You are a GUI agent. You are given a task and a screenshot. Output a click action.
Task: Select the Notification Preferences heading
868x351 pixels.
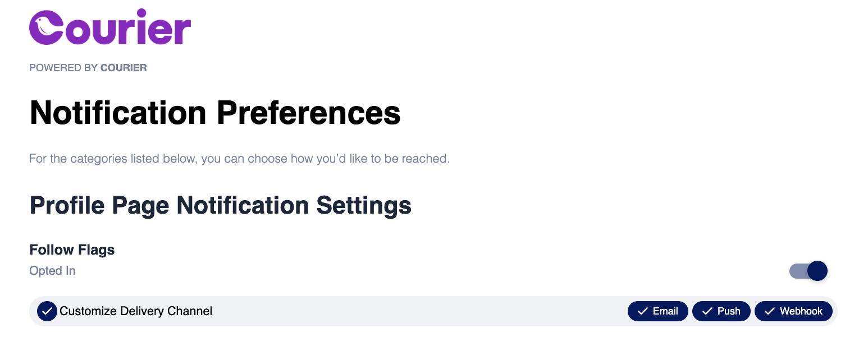pyautogui.click(x=215, y=112)
